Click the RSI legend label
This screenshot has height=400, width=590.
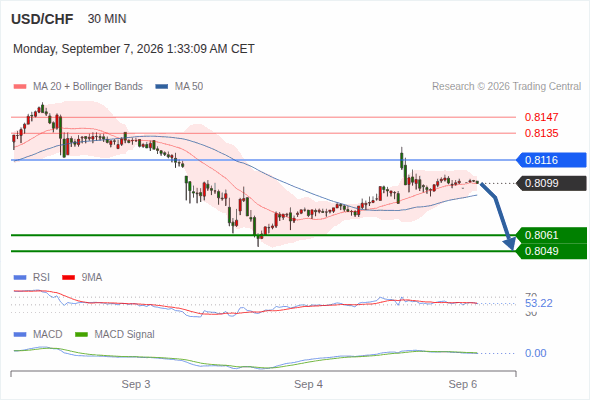pyautogui.click(x=41, y=278)
